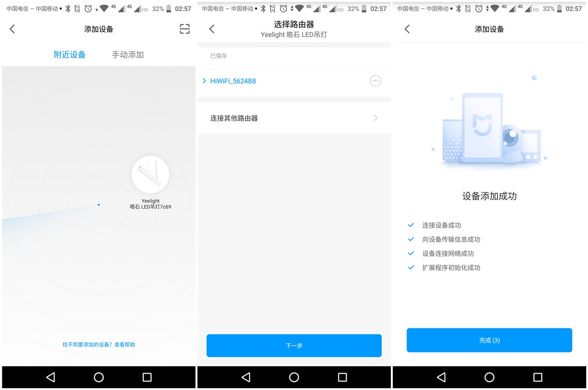Image resolution: width=588 pixels, height=390 pixels.
Task: Open the router options ellipsis next to HiWiFi_5624B8
Action: tap(375, 81)
